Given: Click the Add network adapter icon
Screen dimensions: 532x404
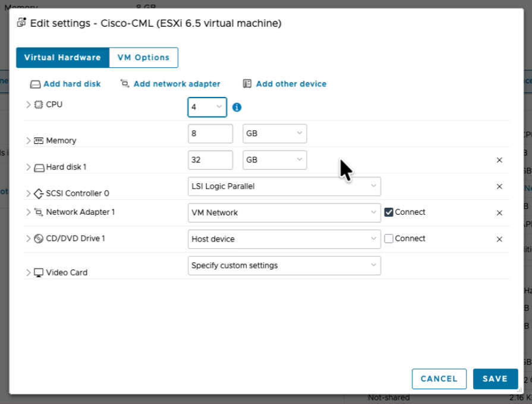Looking at the screenshot, I should (125, 83).
